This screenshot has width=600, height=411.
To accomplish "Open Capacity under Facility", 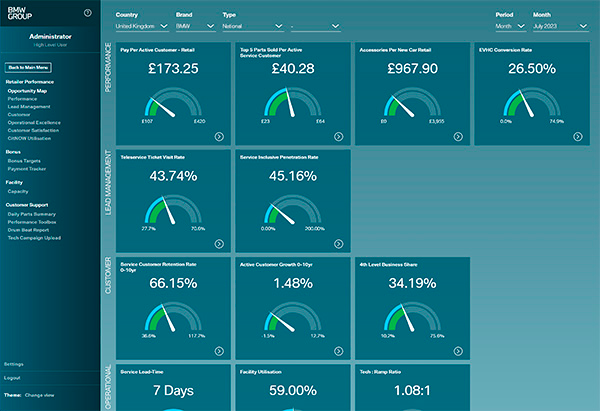I will pos(18,191).
